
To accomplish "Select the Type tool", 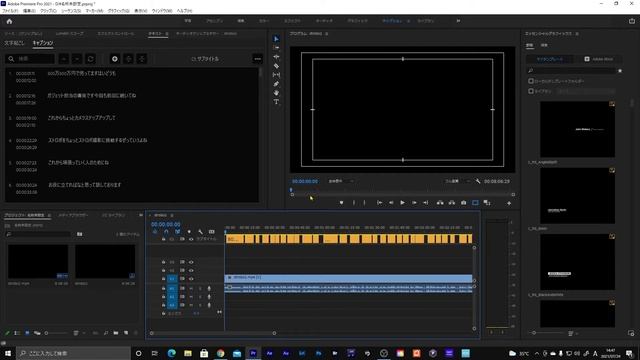I will [276, 102].
